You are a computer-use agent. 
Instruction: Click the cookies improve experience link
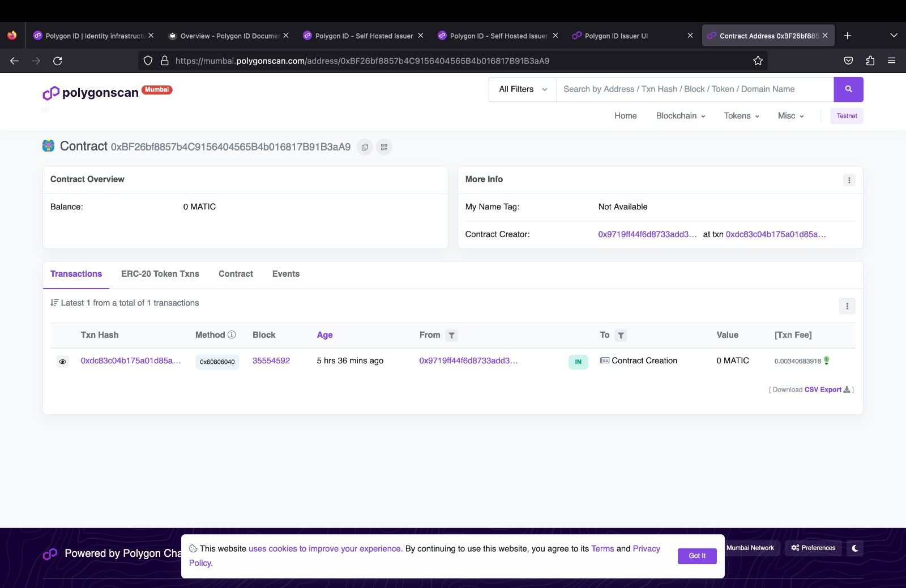tap(324, 549)
